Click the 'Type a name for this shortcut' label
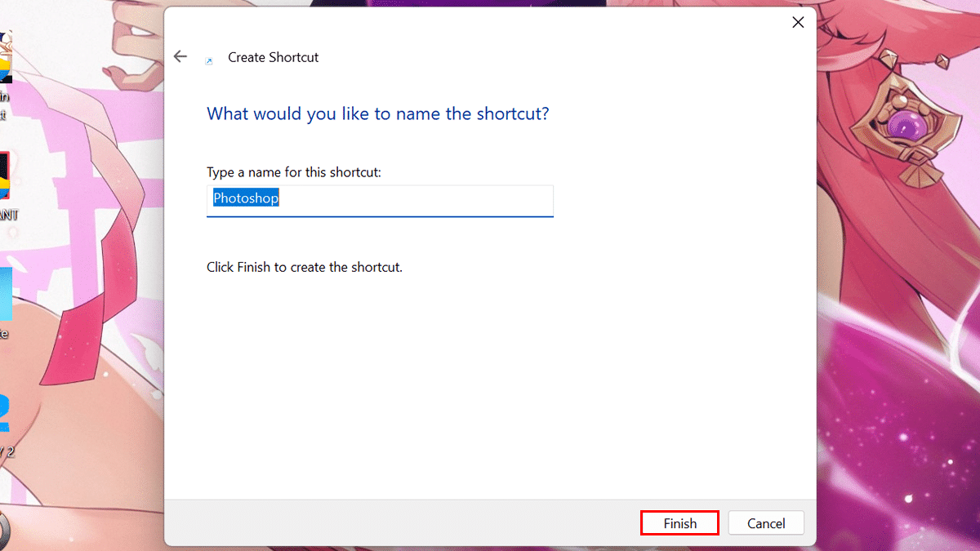The image size is (980, 551). point(294,172)
